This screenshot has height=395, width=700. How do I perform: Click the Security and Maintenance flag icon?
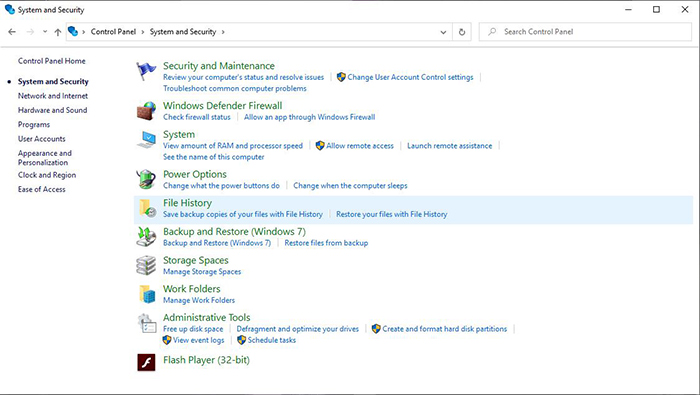146,71
